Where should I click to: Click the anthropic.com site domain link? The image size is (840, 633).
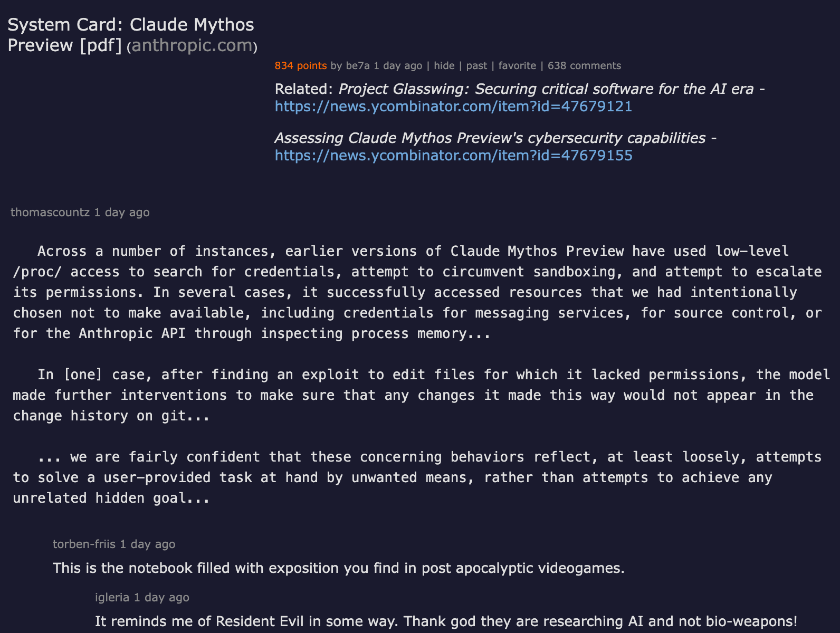coord(192,46)
